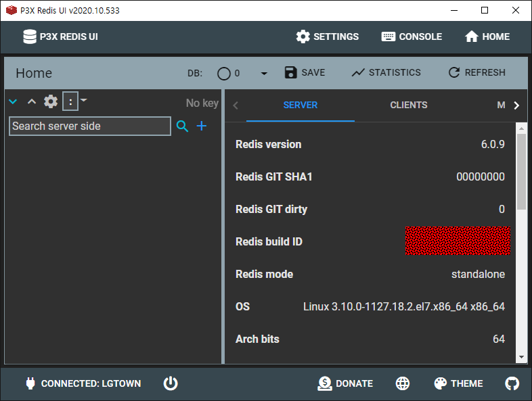Image resolution: width=532 pixels, height=401 pixels.
Task: Minimize the P3X Redis UI window
Action: click(454, 10)
